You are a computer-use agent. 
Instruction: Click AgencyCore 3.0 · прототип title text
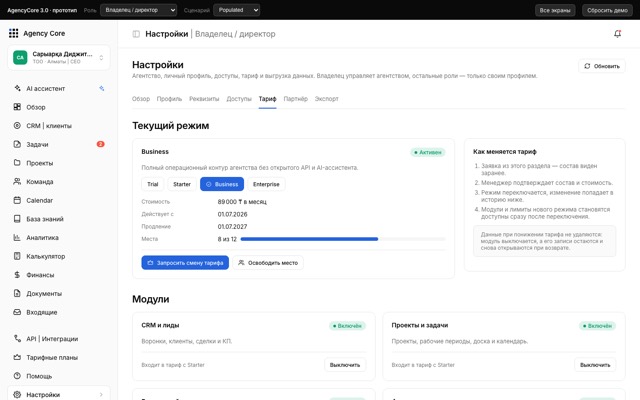(42, 10)
